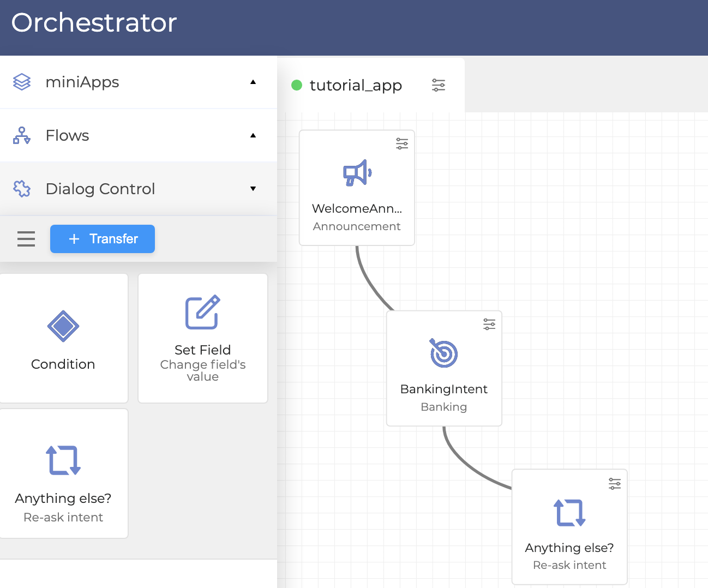Image resolution: width=708 pixels, height=588 pixels.
Task: Click the green status dot on tutorial_app
Action: pos(297,85)
